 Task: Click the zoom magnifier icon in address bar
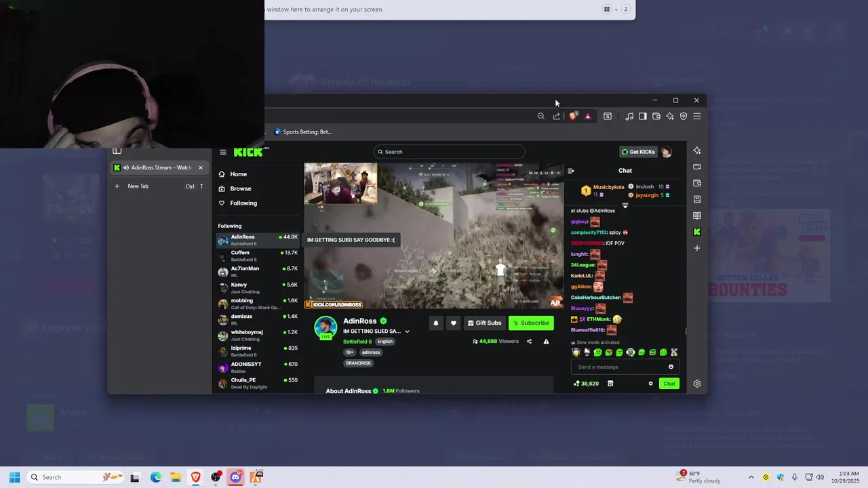[x=541, y=117]
